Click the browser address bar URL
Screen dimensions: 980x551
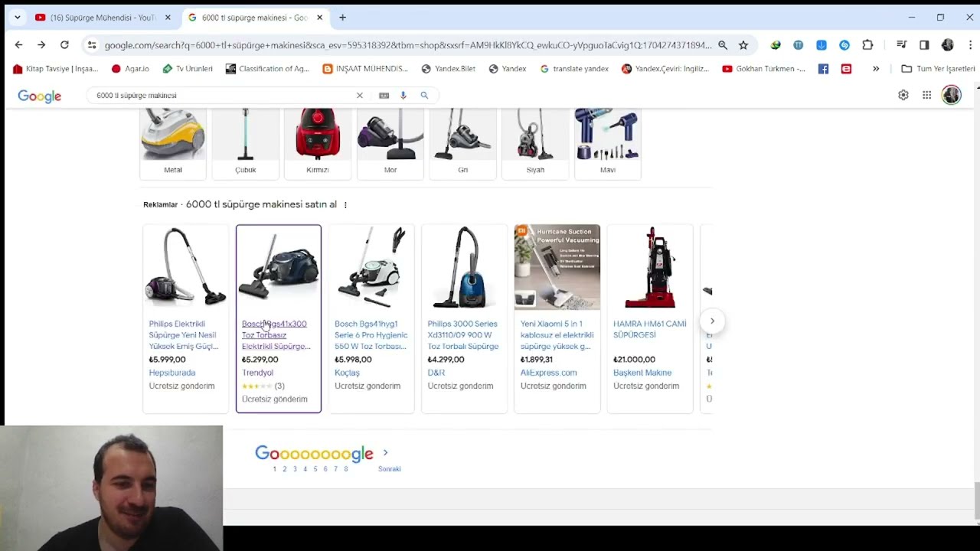[x=407, y=45]
